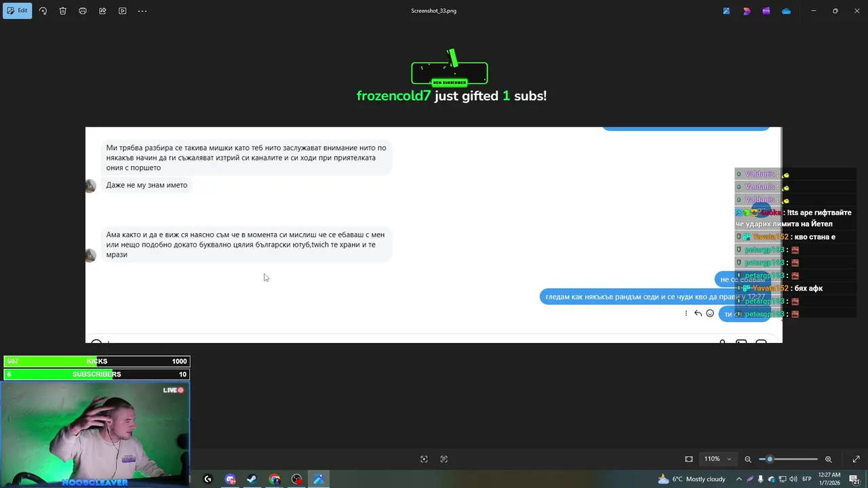The width and height of the screenshot is (868, 488).
Task: Click the zoom out magnifier icon
Action: (x=748, y=459)
